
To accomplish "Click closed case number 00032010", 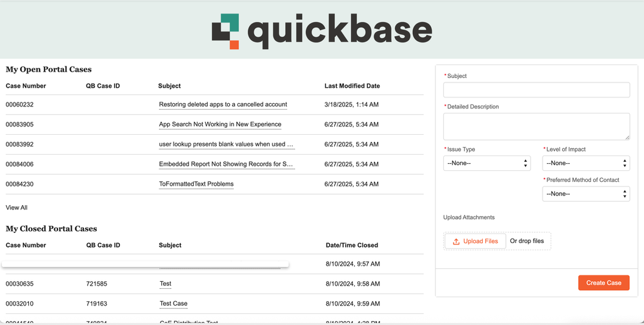I will [x=20, y=304].
